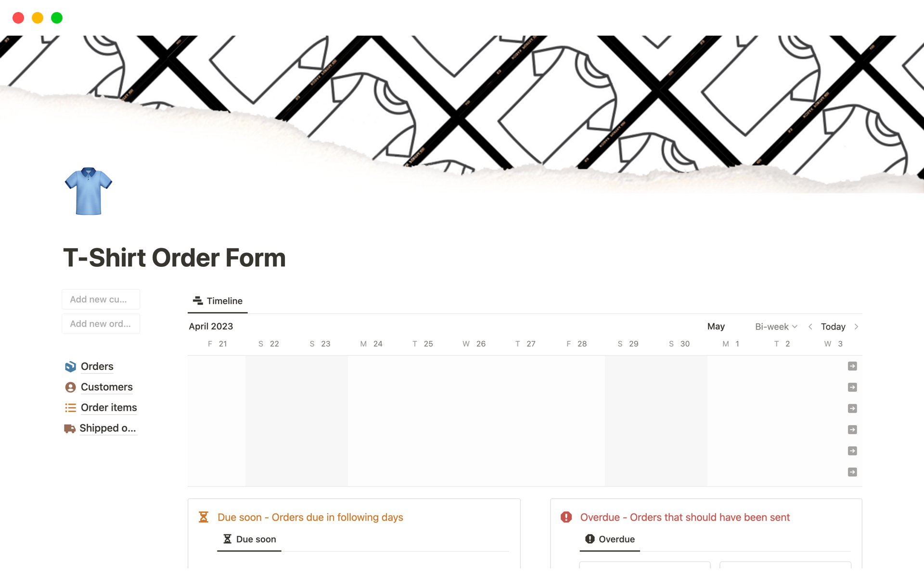Select the Timeline tab
Image resolution: width=924 pixels, height=578 pixels.
click(x=218, y=301)
